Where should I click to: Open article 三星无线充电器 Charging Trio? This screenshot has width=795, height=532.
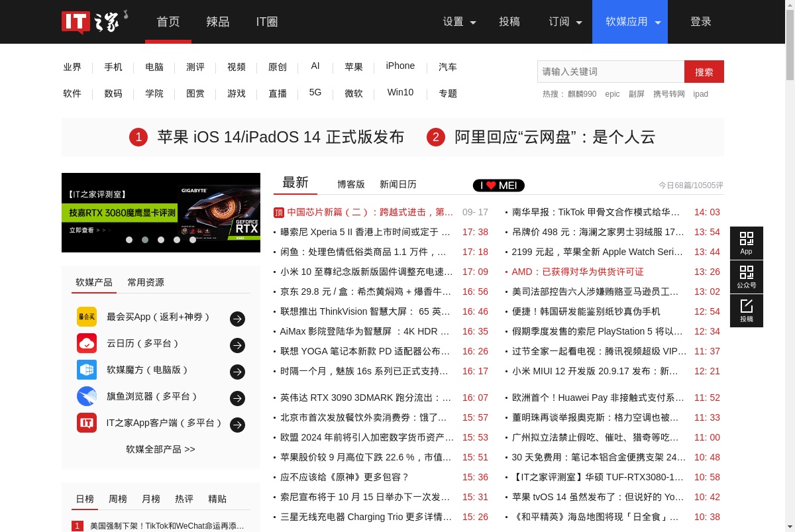coord(366,517)
